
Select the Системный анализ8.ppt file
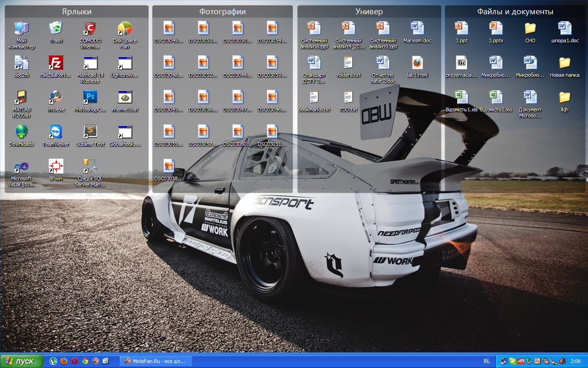tap(314, 29)
